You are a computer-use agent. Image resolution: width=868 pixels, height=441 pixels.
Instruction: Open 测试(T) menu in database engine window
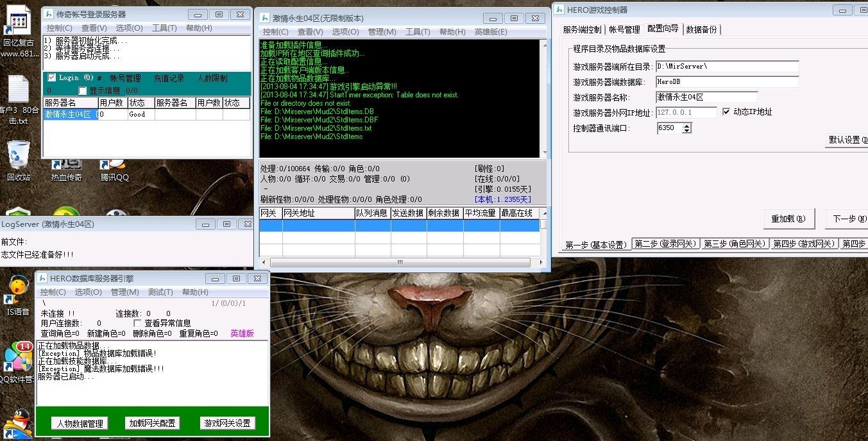(160, 292)
